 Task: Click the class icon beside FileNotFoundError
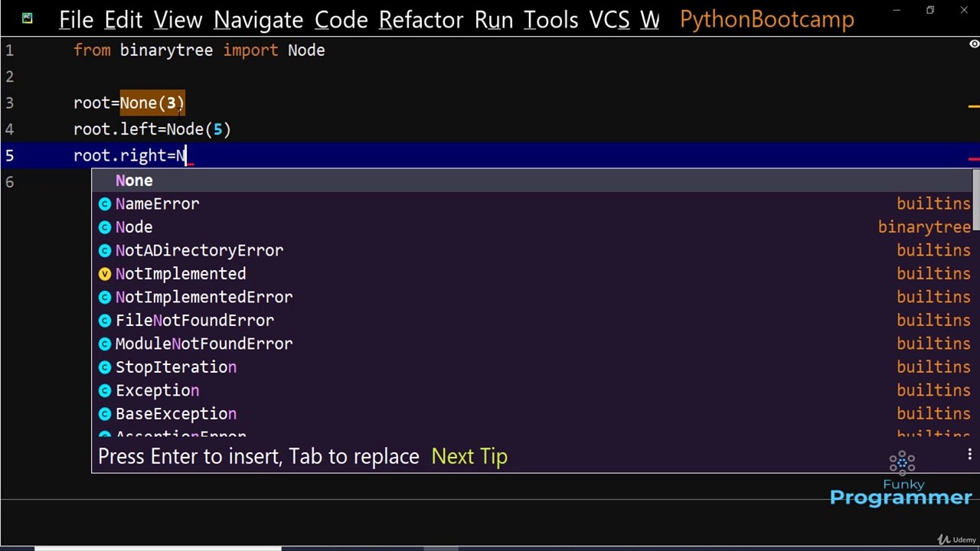105,321
